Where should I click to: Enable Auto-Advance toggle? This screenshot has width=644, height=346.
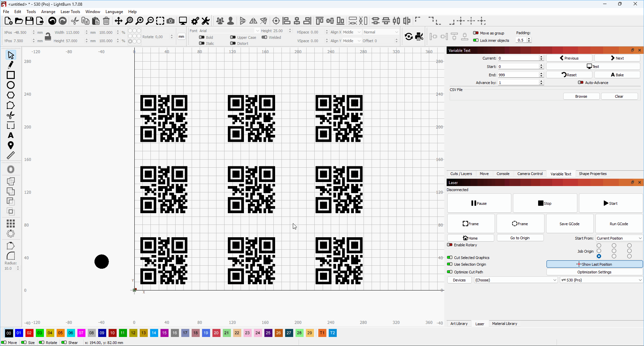[581, 82]
